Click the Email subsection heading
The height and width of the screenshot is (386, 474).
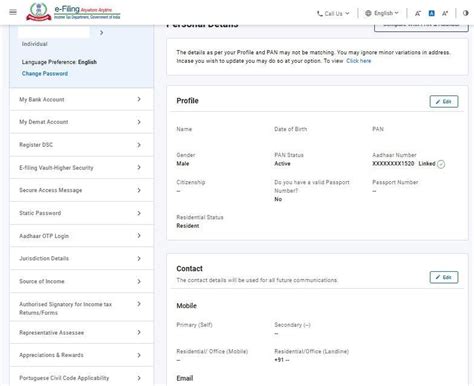point(185,378)
